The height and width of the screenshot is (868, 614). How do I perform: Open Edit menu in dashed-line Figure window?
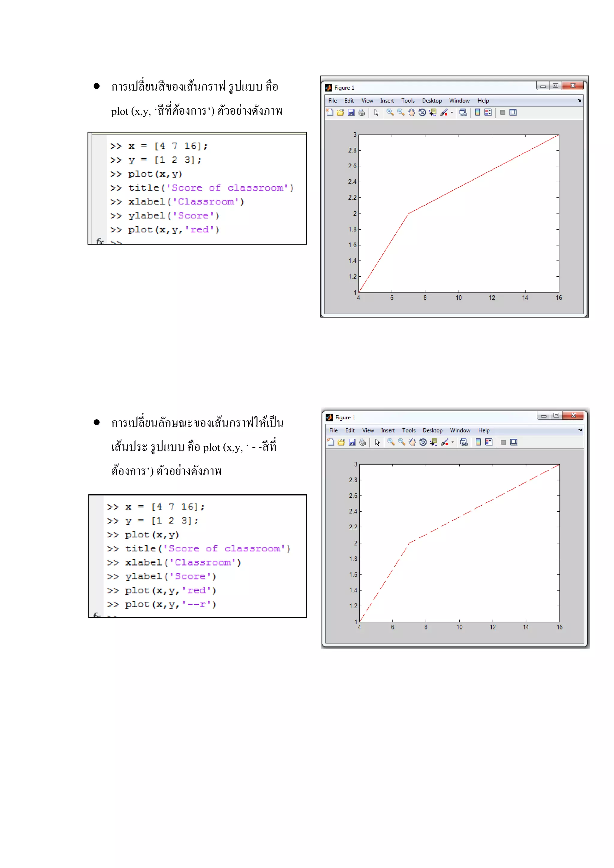(350, 430)
